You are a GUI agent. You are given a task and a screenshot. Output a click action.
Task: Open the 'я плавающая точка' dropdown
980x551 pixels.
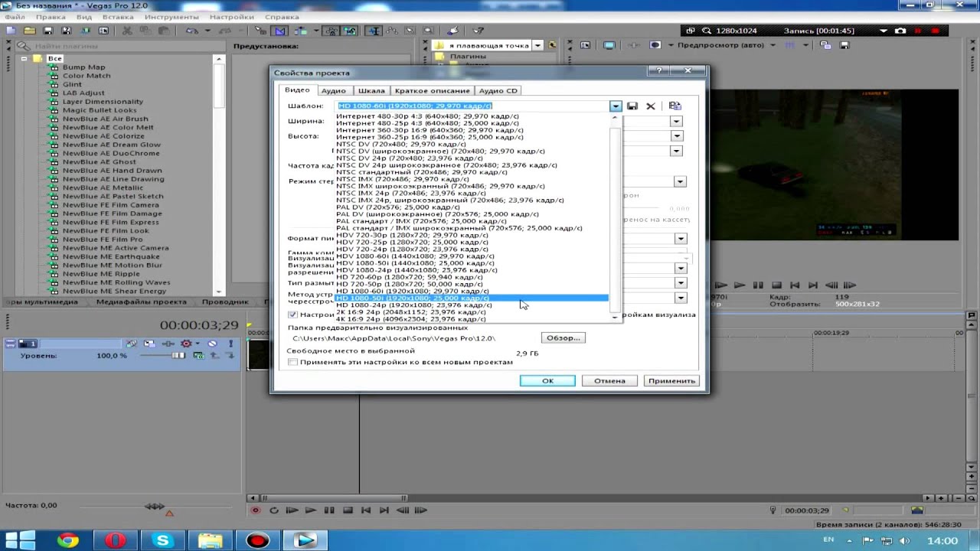coord(537,45)
